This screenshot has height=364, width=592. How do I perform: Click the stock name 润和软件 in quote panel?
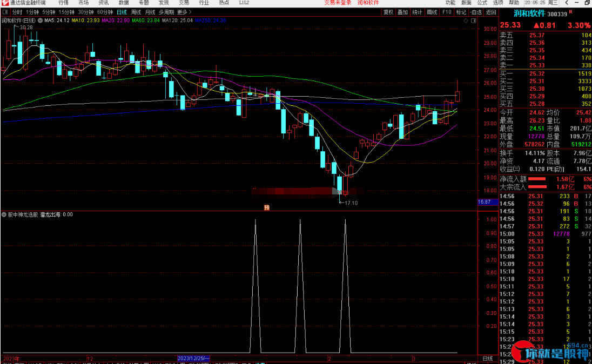(x=529, y=14)
